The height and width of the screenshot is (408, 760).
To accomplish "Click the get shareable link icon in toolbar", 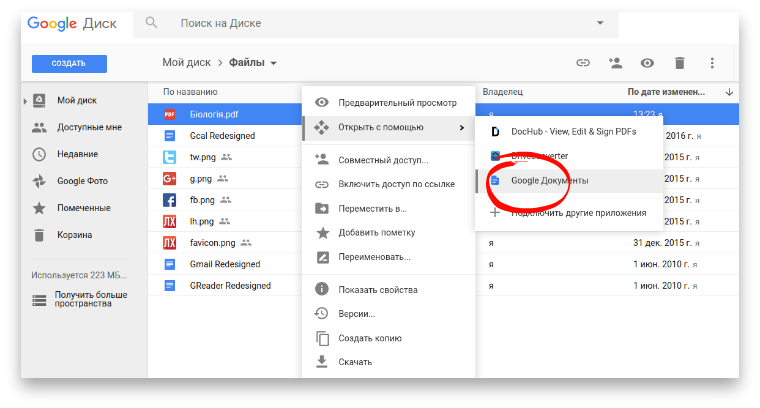I will (x=583, y=63).
